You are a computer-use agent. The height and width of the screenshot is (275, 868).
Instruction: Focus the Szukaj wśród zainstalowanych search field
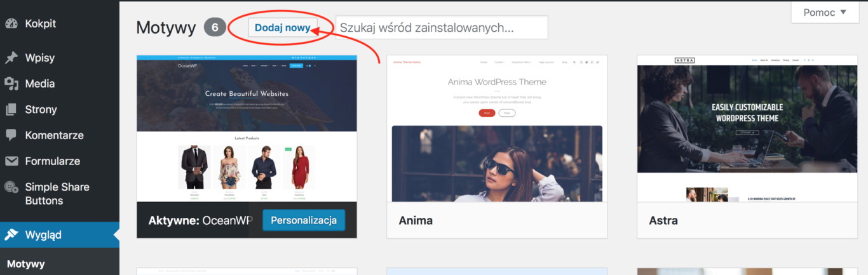442,28
